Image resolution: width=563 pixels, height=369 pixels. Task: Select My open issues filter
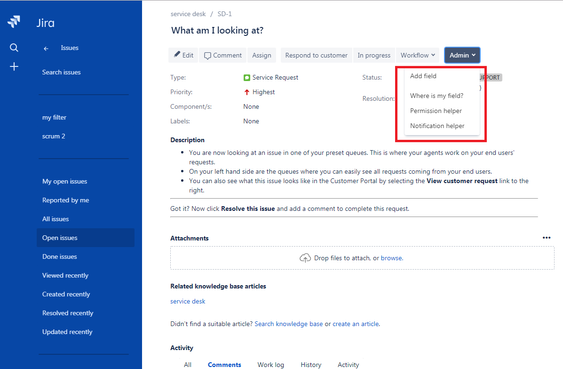click(x=65, y=181)
